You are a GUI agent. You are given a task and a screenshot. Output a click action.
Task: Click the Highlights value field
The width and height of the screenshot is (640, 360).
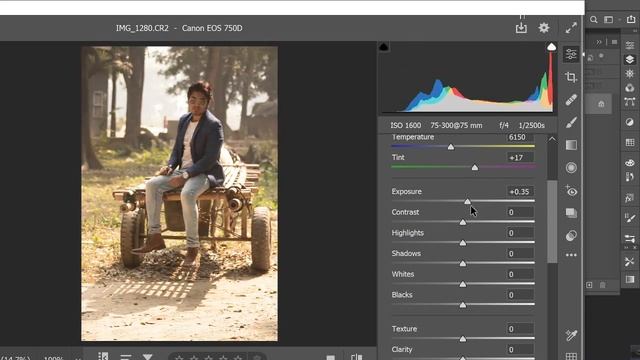pyautogui.click(x=520, y=233)
